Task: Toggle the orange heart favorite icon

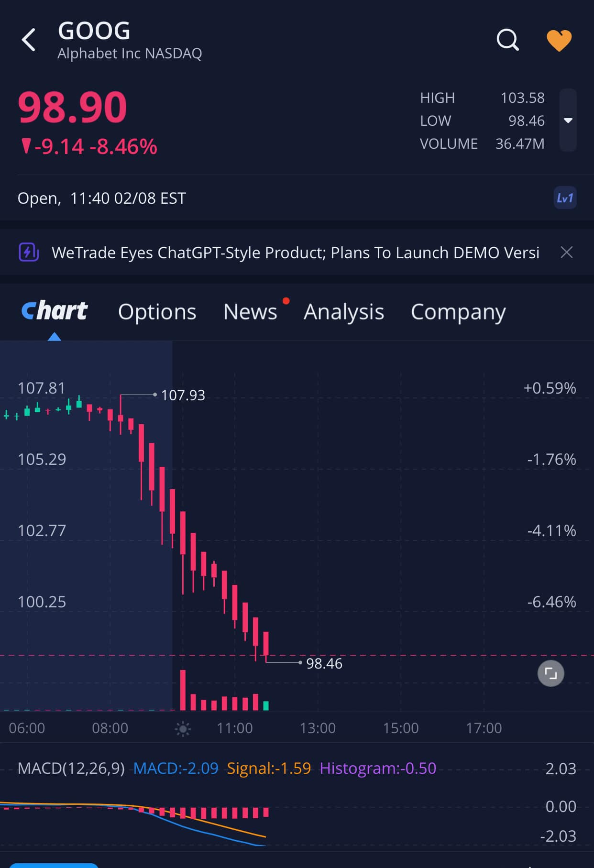Action: (559, 40)
